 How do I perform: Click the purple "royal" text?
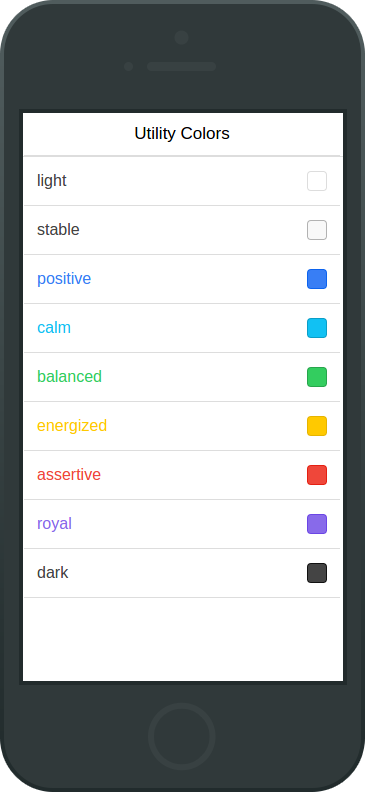55,524
